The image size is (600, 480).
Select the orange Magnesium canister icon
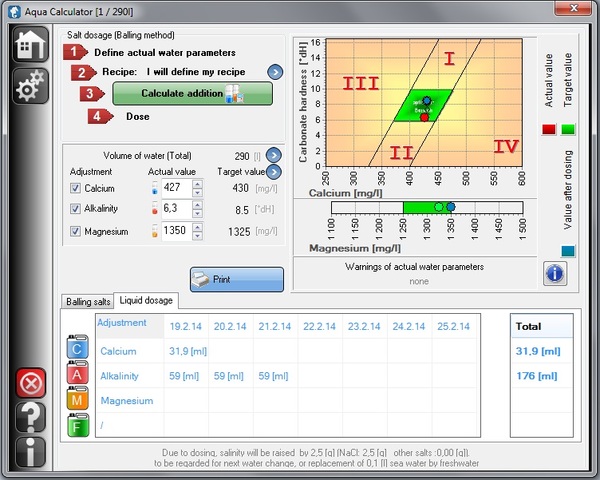[x=77, y=399]
